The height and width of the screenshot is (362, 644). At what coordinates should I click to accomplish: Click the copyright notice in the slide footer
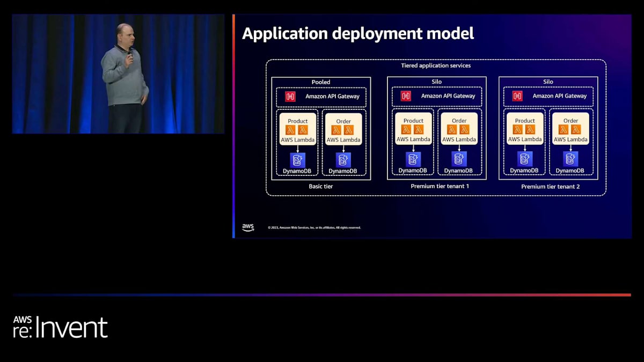pos(314,227)
